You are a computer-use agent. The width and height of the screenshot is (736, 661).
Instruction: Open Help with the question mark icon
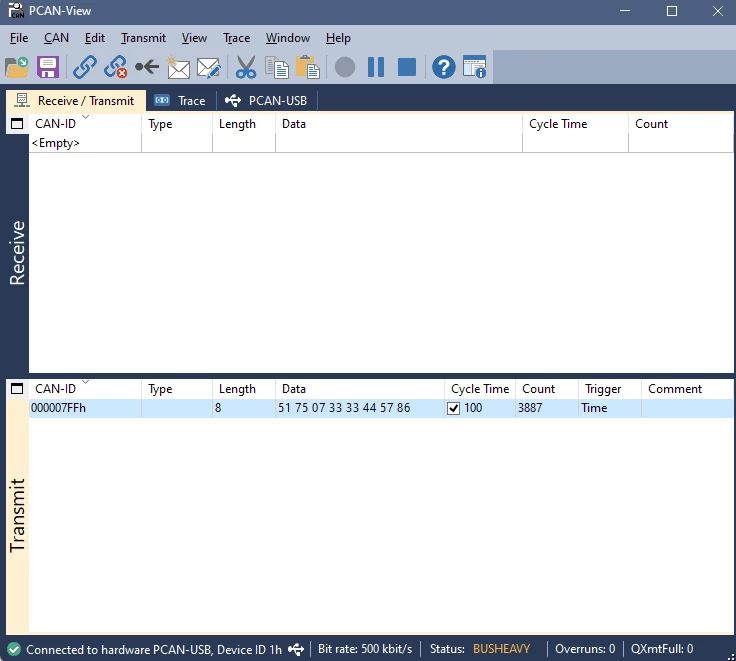coord(444,67)
